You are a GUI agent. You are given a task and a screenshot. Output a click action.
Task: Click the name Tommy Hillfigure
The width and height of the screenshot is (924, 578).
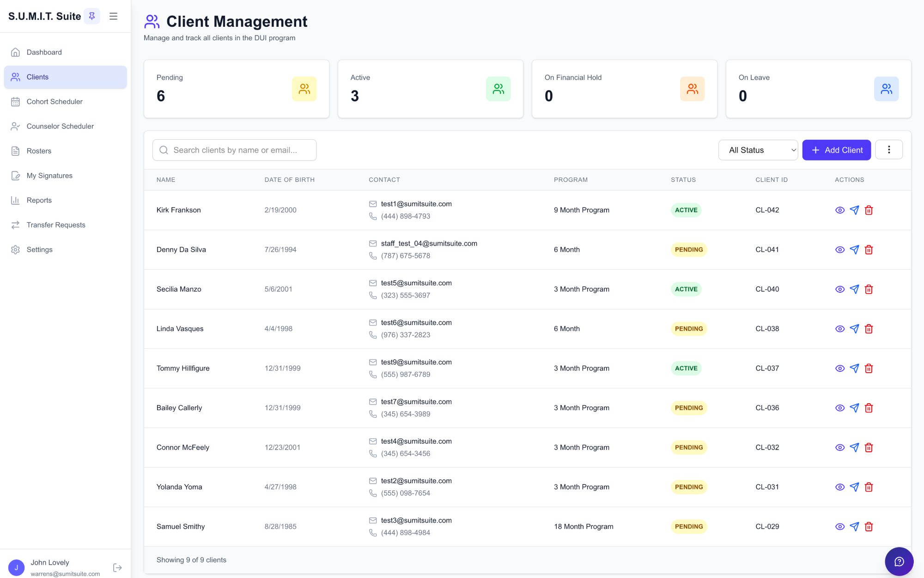point(183,369)
